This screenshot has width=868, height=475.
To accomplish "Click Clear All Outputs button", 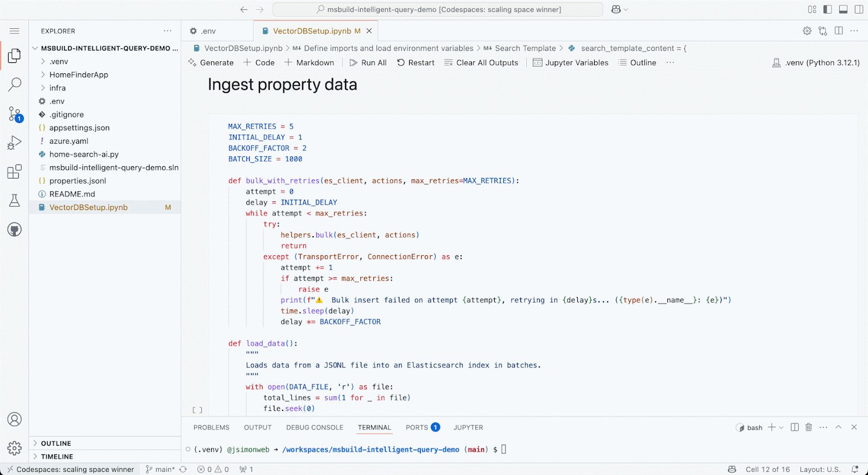I will coord(481,63).
